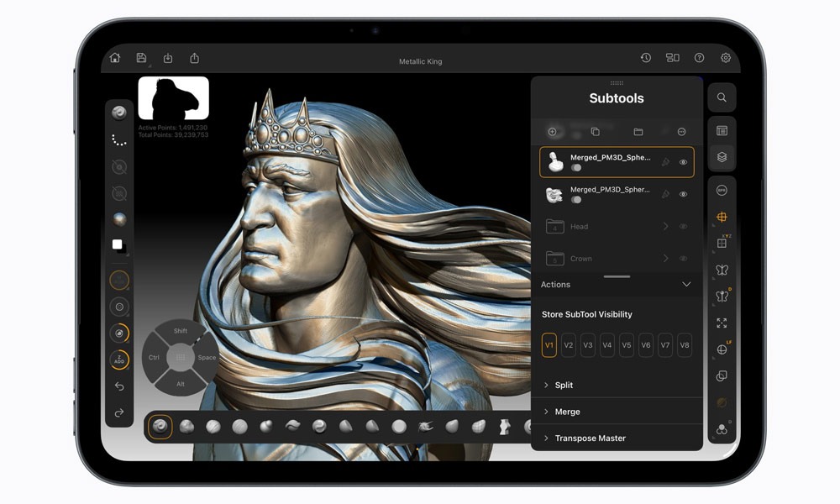
Task: Choose Shift on the round quad menu
Action: [181, 331]
